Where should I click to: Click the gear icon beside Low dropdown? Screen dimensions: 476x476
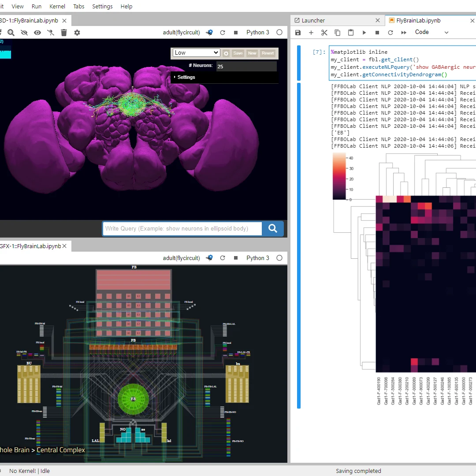pyautogui.click(x=226, y=53)
